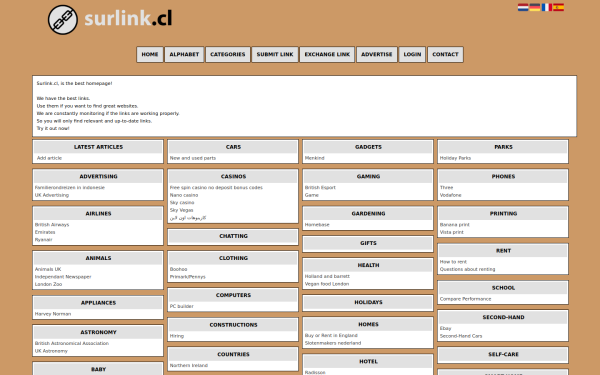
Task: Click the SELF-CARE category header
Action: [x=503, y=354]
